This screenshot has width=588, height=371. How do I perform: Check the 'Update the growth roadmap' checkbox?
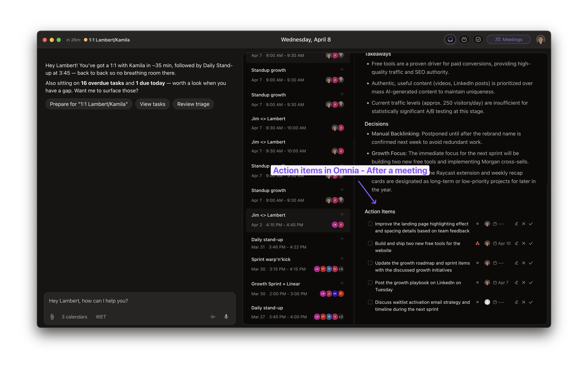[x=370, y=263]
